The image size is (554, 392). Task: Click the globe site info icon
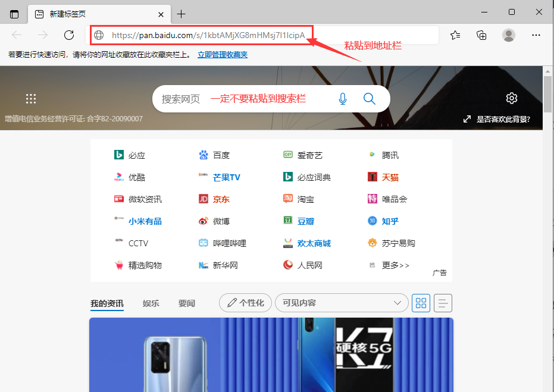(99, 35)
